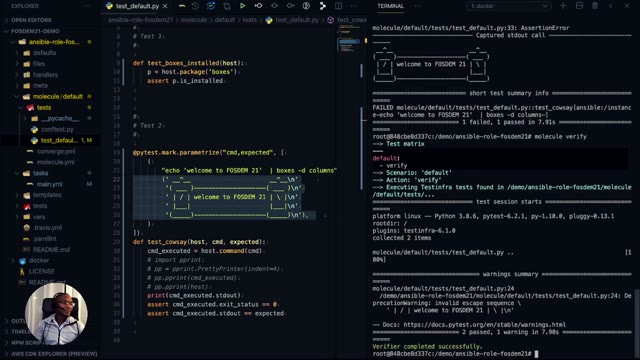Click the terminal vertical scrollbar
Viewport: 640px width, 360px height.
(637, 322)
